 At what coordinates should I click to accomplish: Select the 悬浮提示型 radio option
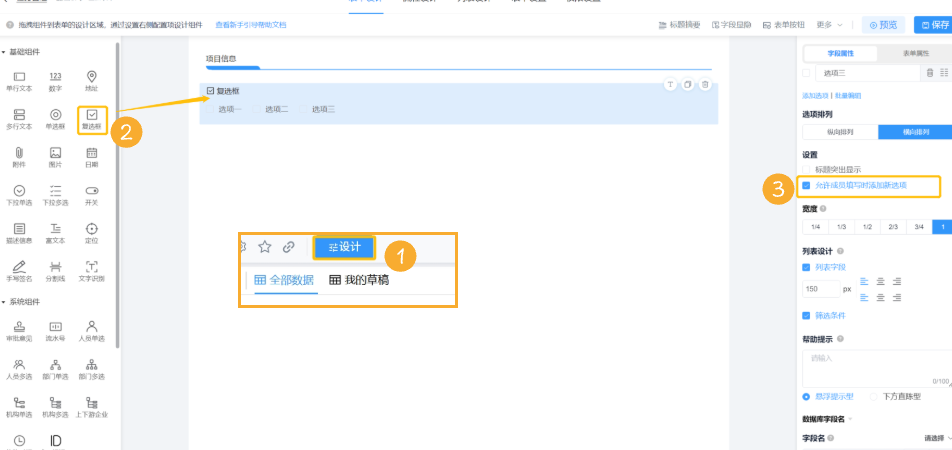click(x=806, y=397)
